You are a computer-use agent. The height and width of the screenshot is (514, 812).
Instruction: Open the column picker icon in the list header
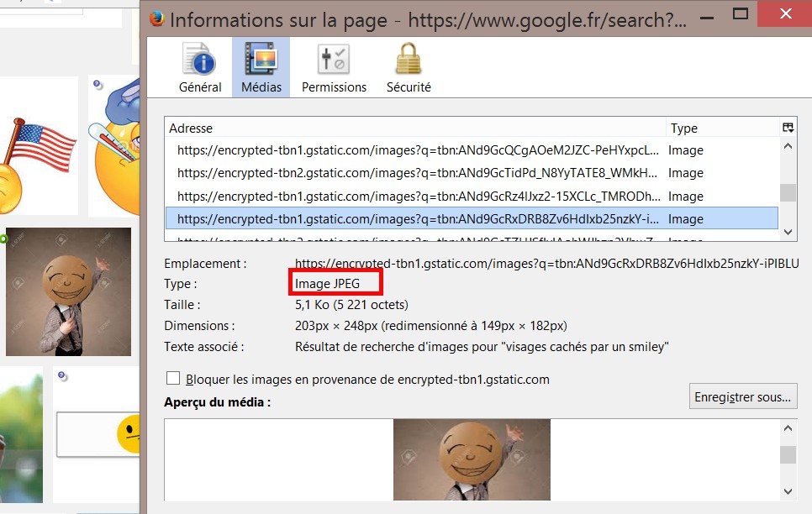(788, 128)
